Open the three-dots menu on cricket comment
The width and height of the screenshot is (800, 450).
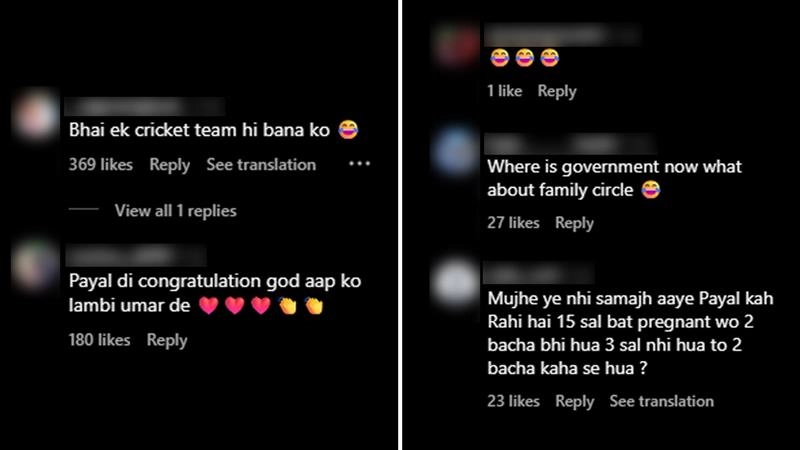point(360,164)
